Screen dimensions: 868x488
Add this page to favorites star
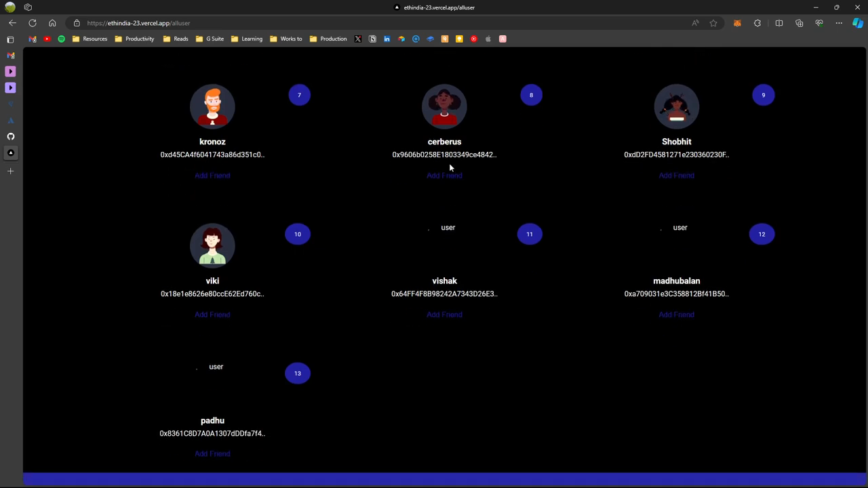pos(713,23)
